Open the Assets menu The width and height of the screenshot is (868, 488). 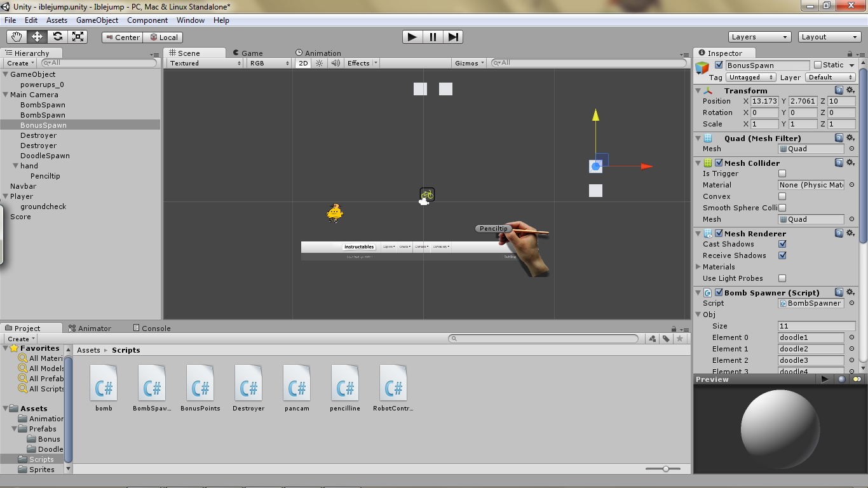coord(57,20)
